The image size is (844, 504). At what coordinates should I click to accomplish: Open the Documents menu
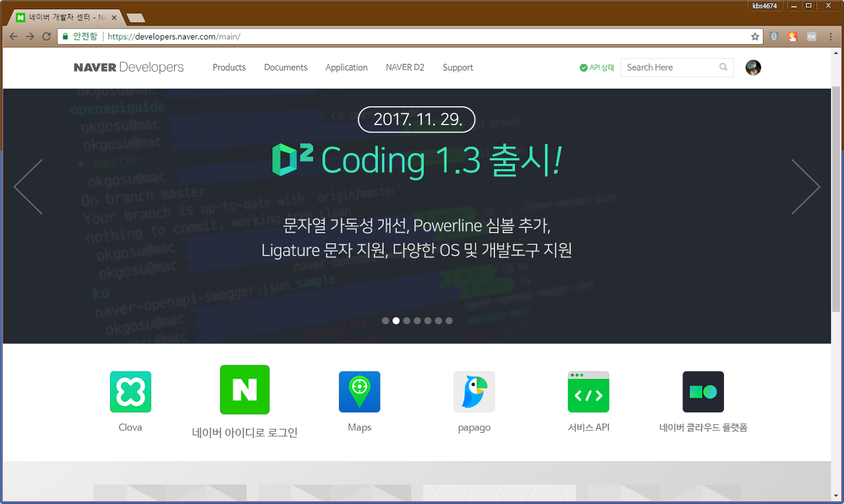pos(286,67)
